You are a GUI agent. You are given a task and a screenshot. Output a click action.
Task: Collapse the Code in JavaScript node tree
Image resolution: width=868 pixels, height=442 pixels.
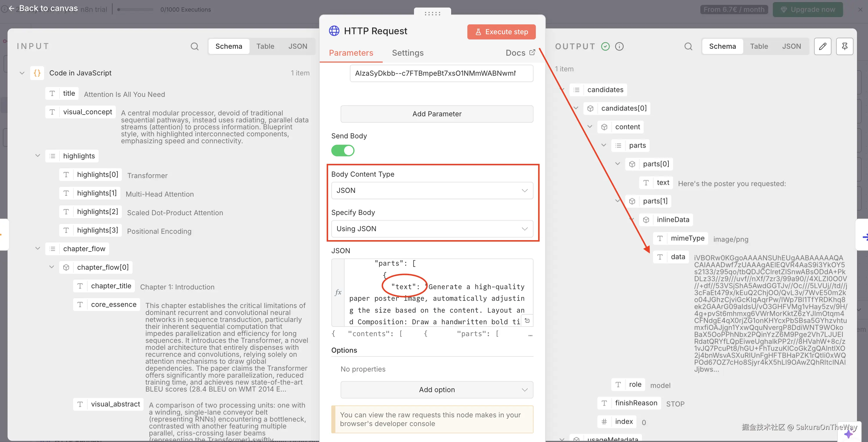coord(22,73)
